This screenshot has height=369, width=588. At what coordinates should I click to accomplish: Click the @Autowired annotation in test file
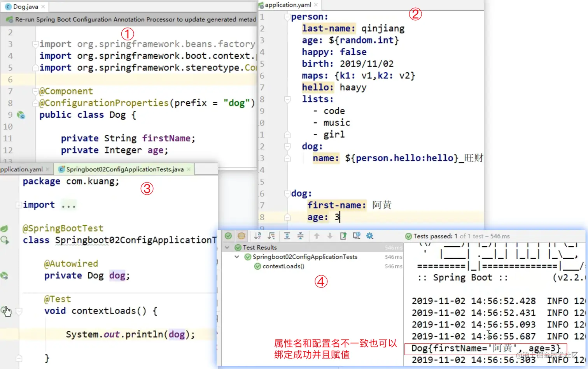[71, 264]
